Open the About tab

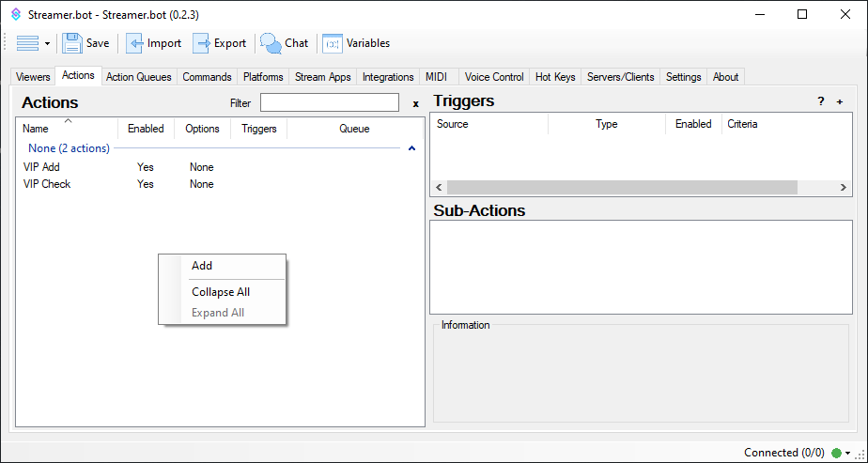point(726,77)
